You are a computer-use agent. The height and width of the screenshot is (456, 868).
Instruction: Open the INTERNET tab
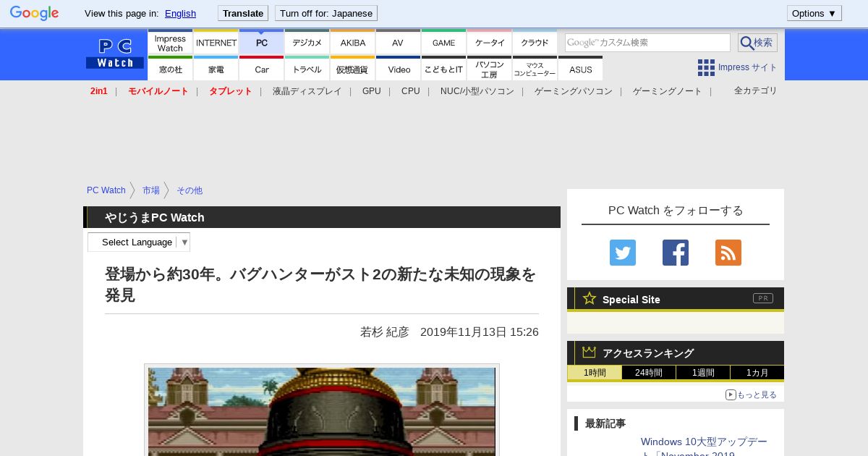click(x=216, y=43)
